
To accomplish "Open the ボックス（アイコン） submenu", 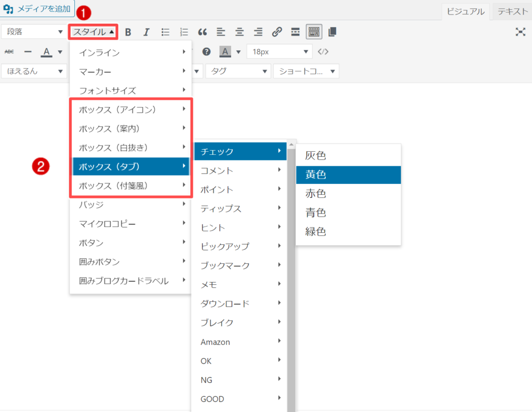I will pos(130,110).
